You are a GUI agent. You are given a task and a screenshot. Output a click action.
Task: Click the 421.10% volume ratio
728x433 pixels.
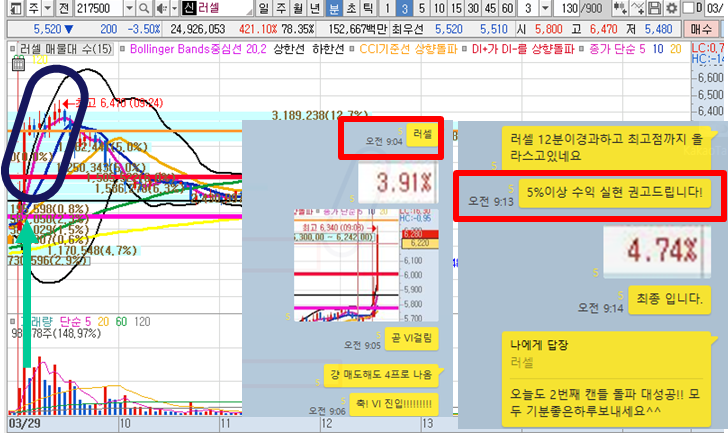(258, 29)
